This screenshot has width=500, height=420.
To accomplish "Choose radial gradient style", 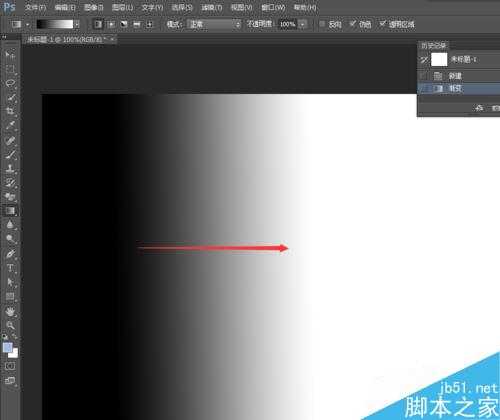I will 111,24.
